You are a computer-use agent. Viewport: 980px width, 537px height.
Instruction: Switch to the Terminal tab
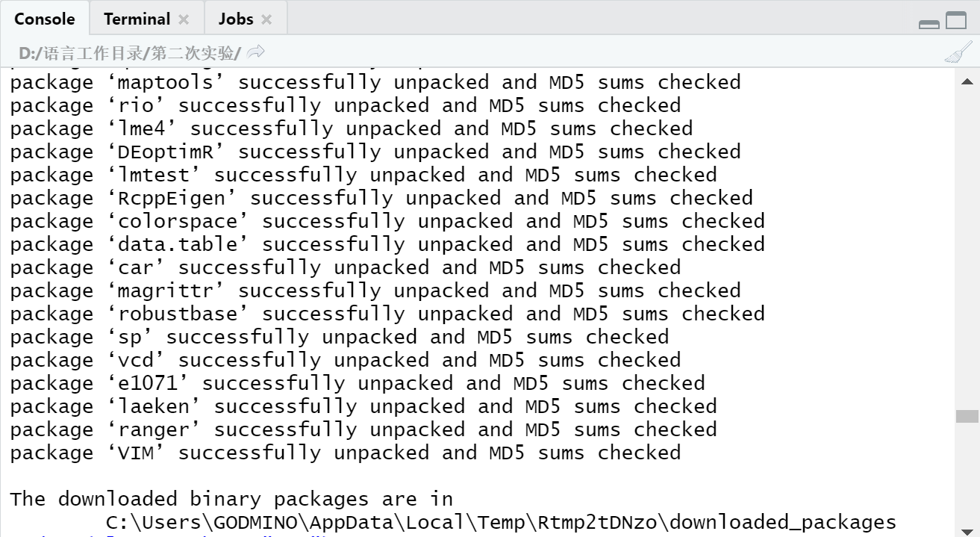(x=137, y=19)
